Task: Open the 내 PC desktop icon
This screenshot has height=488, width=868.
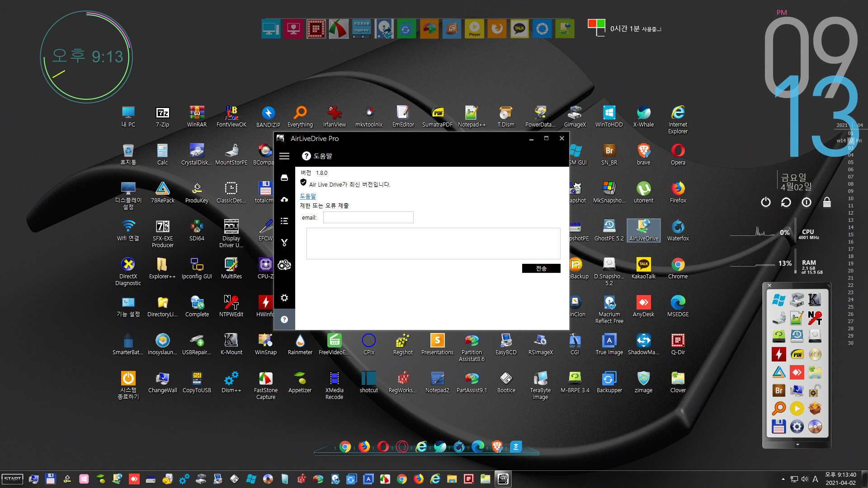Action: tap(128, 117)
